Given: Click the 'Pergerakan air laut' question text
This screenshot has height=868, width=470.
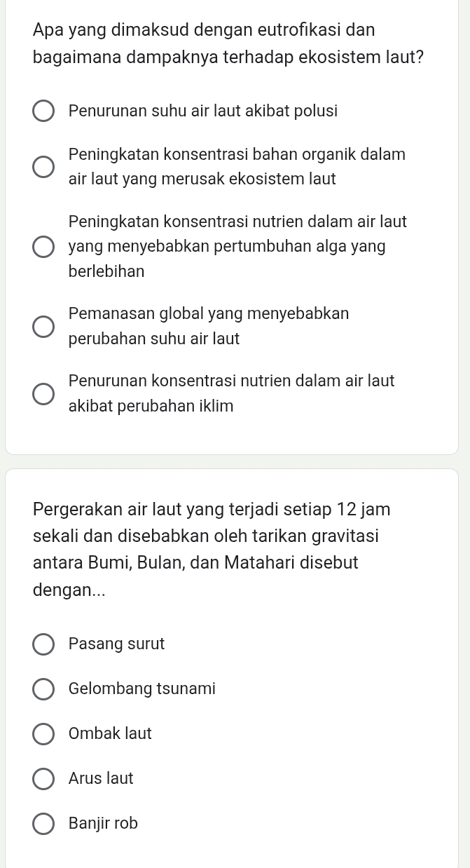Looking at the screenshot, I should pos(212,549).
